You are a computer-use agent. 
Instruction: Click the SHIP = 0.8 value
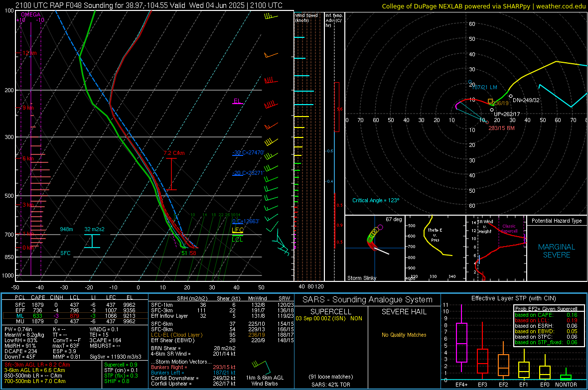click(x=117, y=381)
